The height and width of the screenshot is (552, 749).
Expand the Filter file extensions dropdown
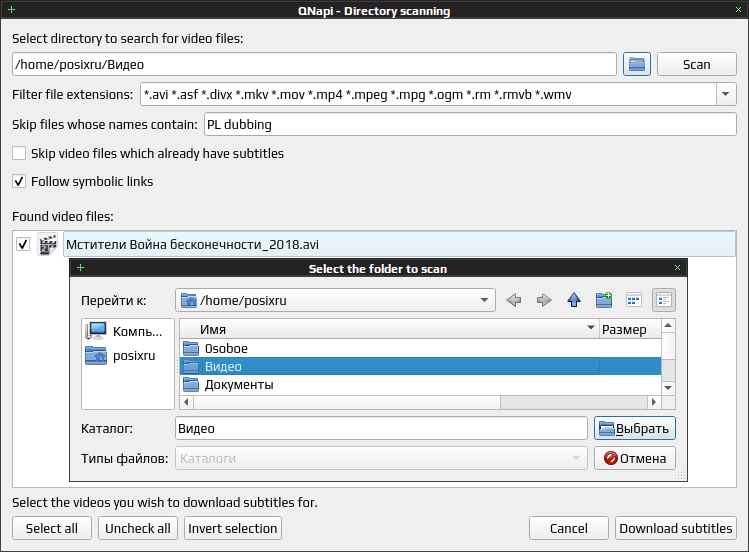[726, 94]
